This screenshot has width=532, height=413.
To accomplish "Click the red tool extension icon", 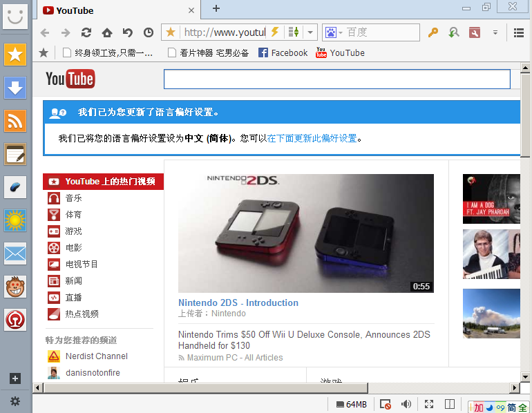I will coord(475,32).
